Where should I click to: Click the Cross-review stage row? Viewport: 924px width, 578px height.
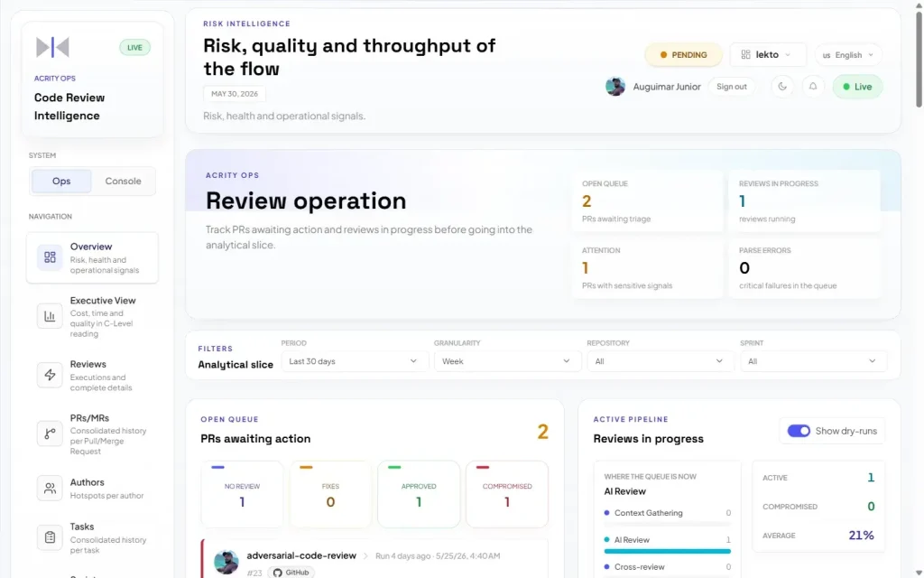[667, 567]
